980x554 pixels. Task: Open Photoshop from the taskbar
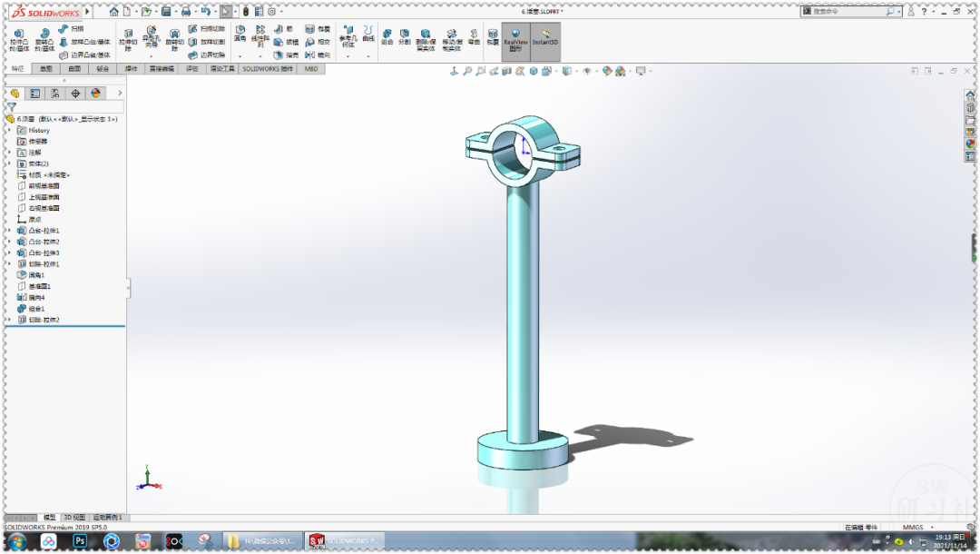pyautogui.click(x=81, y=541)
